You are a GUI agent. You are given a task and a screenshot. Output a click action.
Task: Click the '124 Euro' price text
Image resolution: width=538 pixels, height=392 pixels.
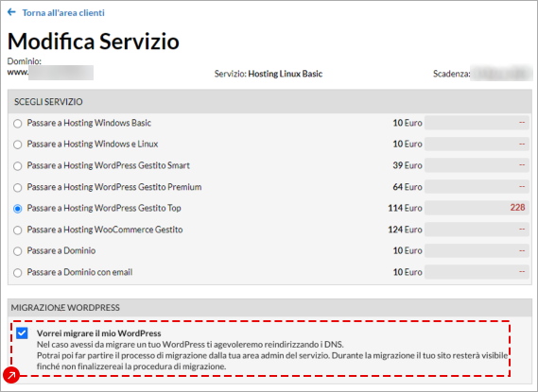coord(405,230)
